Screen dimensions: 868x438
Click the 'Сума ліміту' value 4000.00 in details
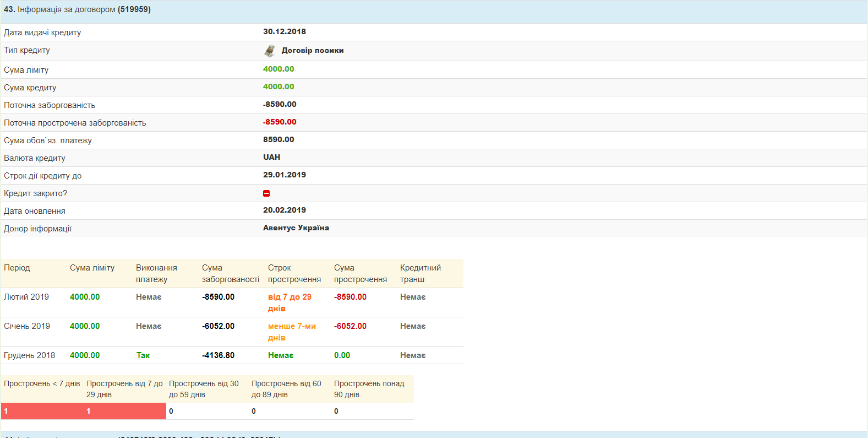tap(279, 69)
